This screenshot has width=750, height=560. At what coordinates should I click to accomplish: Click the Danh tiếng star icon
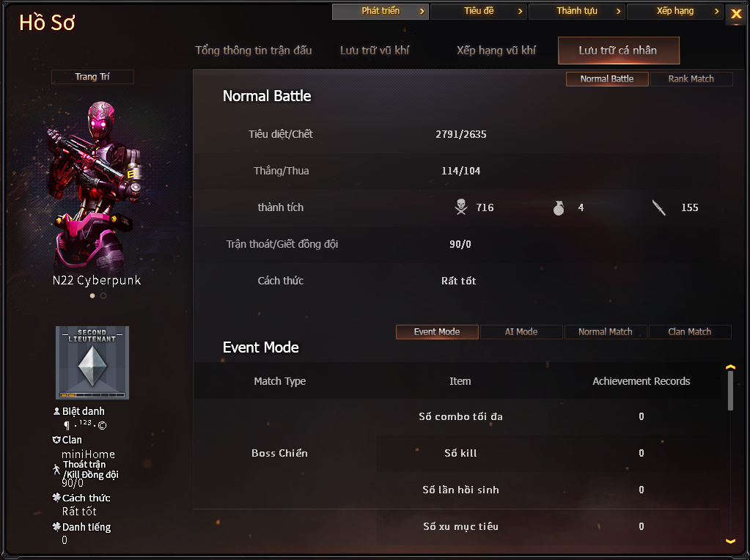[56, 526]
